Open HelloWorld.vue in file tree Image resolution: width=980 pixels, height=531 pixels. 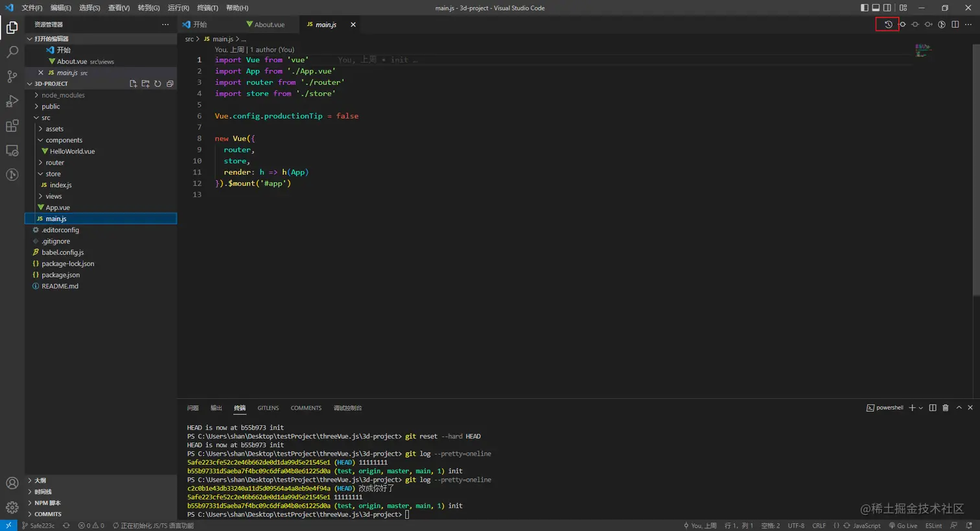click(100, 151)
